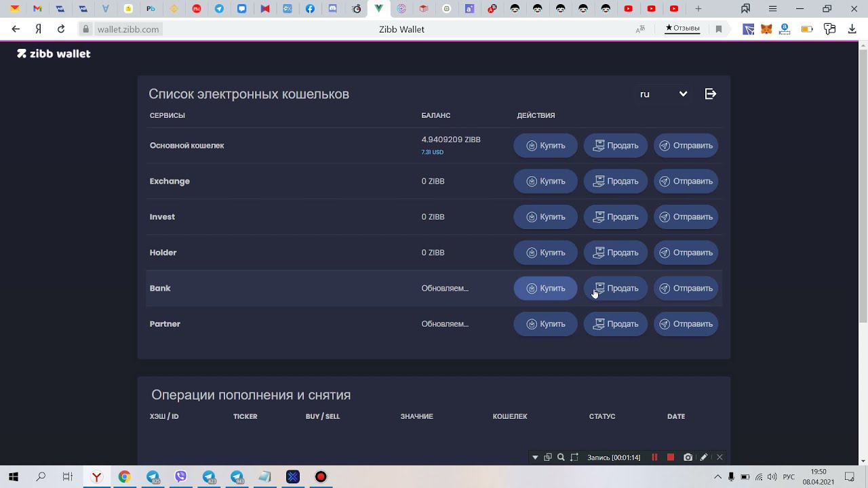Open the ru language dropdown
The height and width of the screenshot is (488, 868).
point(663,94)
